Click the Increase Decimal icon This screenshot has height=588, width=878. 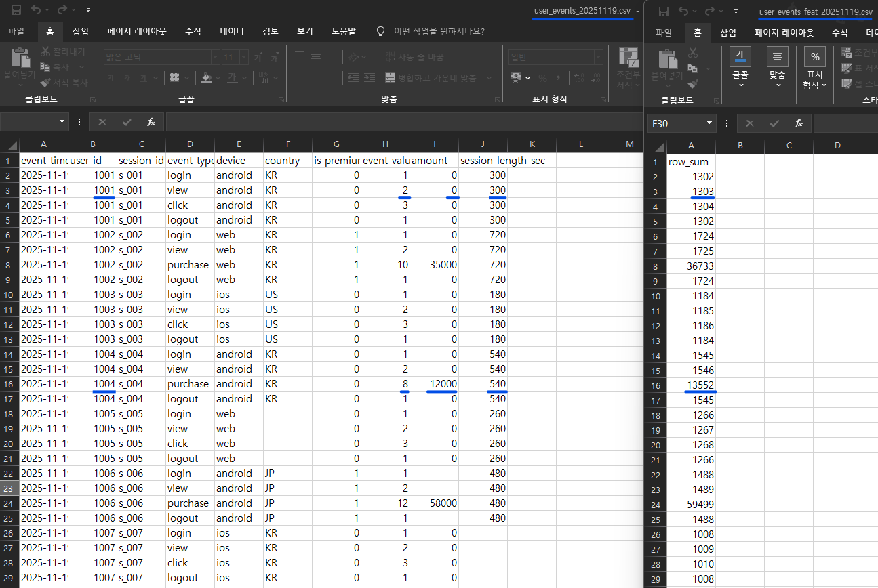pos(580,77)
